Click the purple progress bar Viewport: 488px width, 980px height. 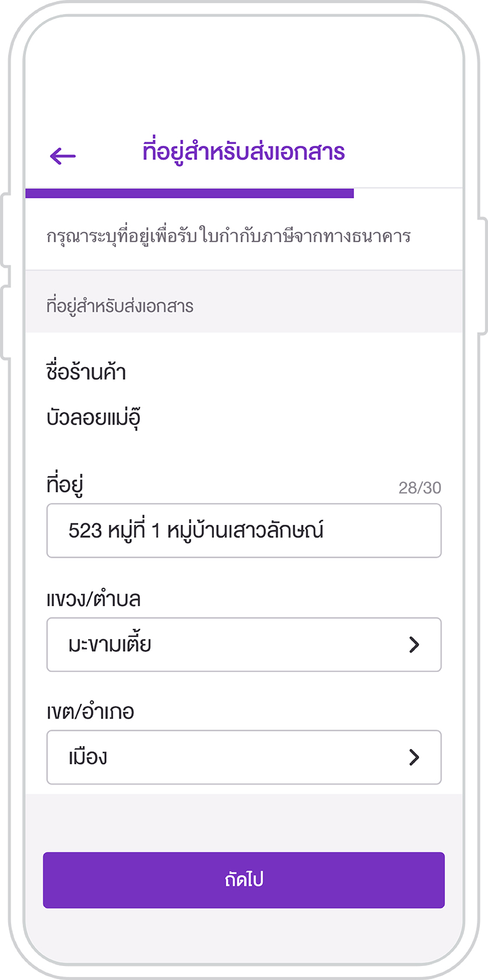pos(189,193)
